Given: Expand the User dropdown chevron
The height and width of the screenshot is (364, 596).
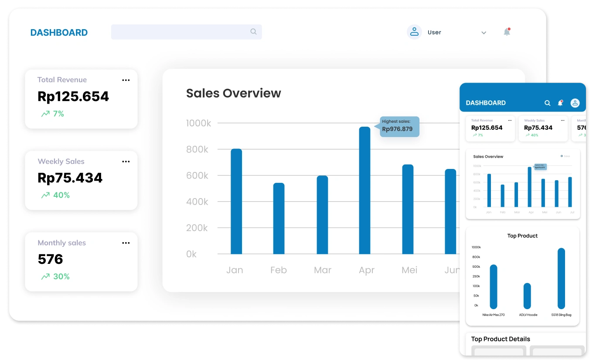Looking at the screenshot, I should click(x=484, y=33).
